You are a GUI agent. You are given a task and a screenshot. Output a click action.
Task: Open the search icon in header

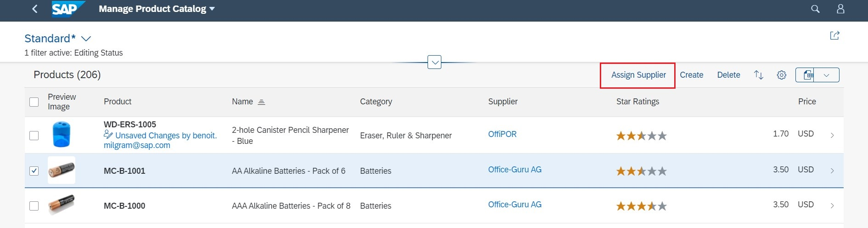[x=815, y=9]
